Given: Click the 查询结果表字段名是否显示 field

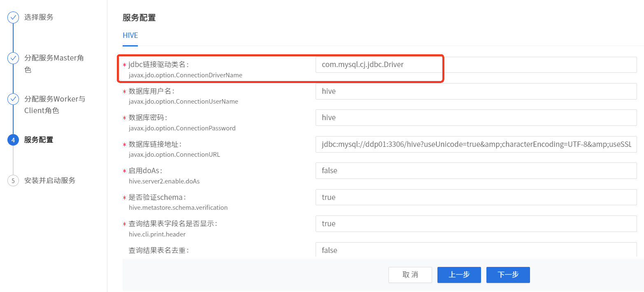Looking at the screenshot, I should pos(476,224).
